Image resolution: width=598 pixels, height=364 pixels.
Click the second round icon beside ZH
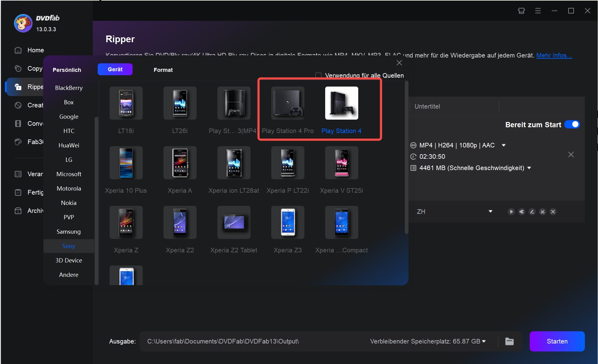point(521,212)
